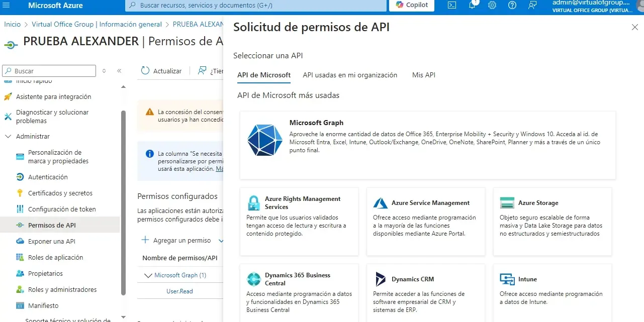Switch to API usadas en mi organización tab
644x322 pixels.
coord(350,75)
